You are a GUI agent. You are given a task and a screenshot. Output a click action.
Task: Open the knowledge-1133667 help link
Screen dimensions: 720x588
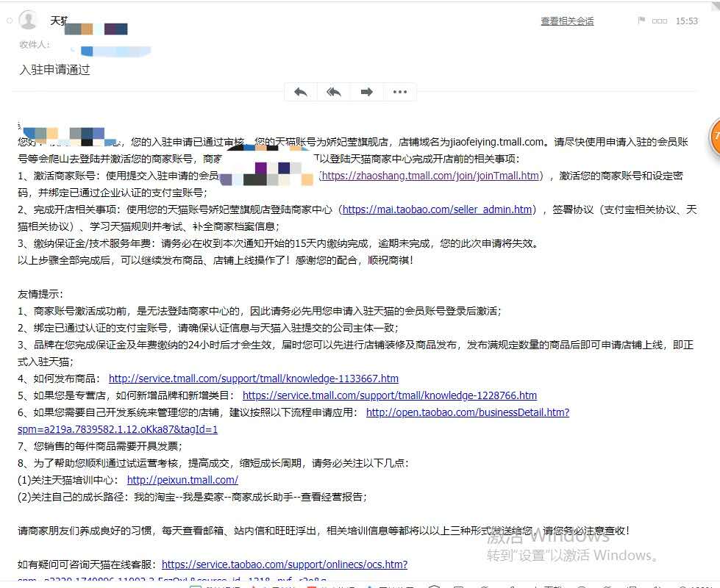[x=254, y=379]
